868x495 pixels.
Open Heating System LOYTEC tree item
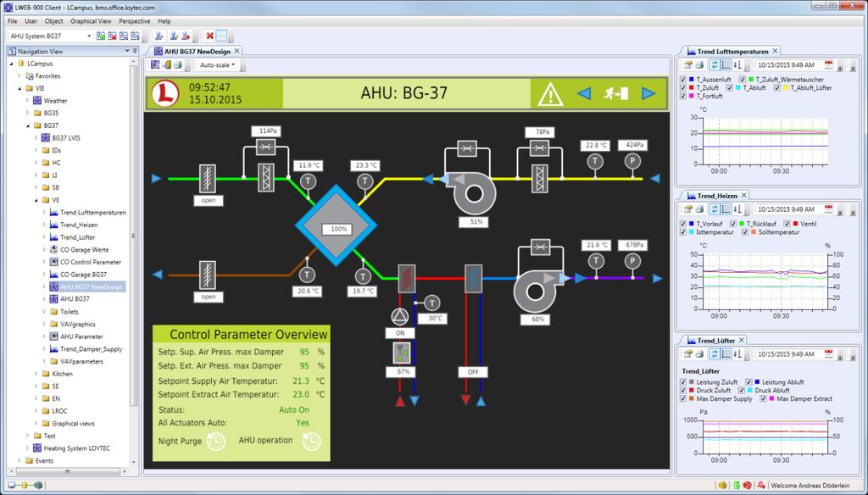(x=76, y=448)
